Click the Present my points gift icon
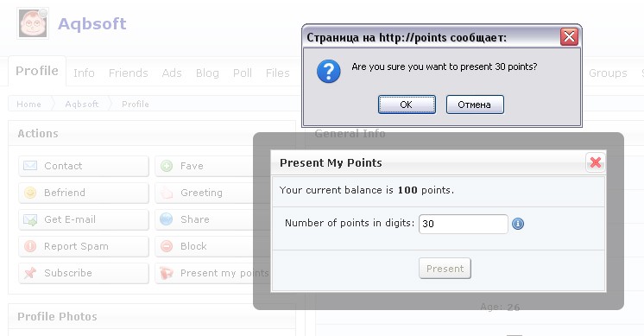The width and height of the screenshot is (644, 336). (167, 273)
